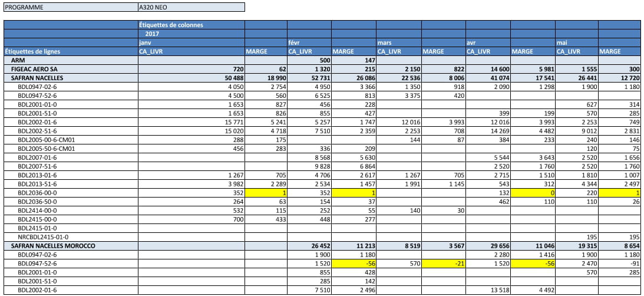Select MOROCCO total 19 315

coord(577,245)
